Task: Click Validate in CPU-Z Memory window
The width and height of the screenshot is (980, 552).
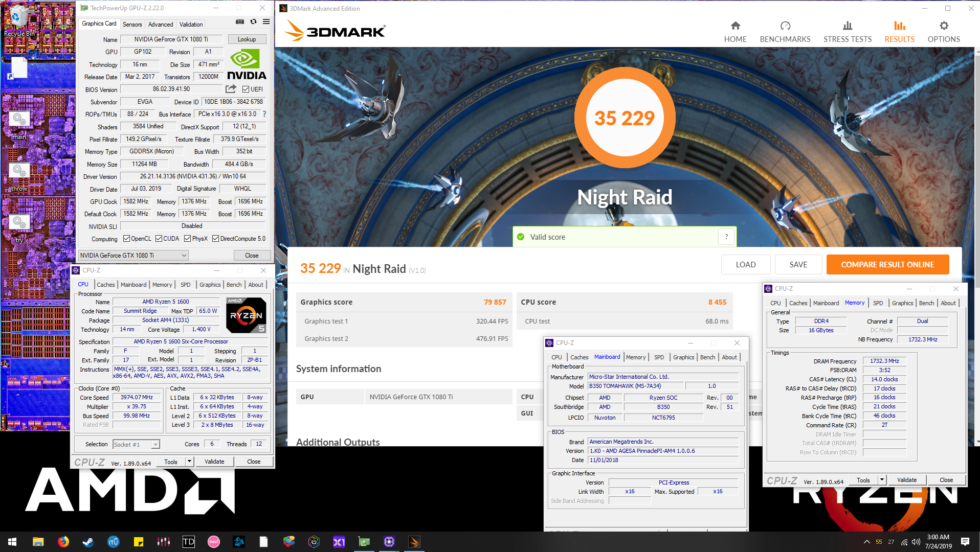Action: tap(907, 480)
